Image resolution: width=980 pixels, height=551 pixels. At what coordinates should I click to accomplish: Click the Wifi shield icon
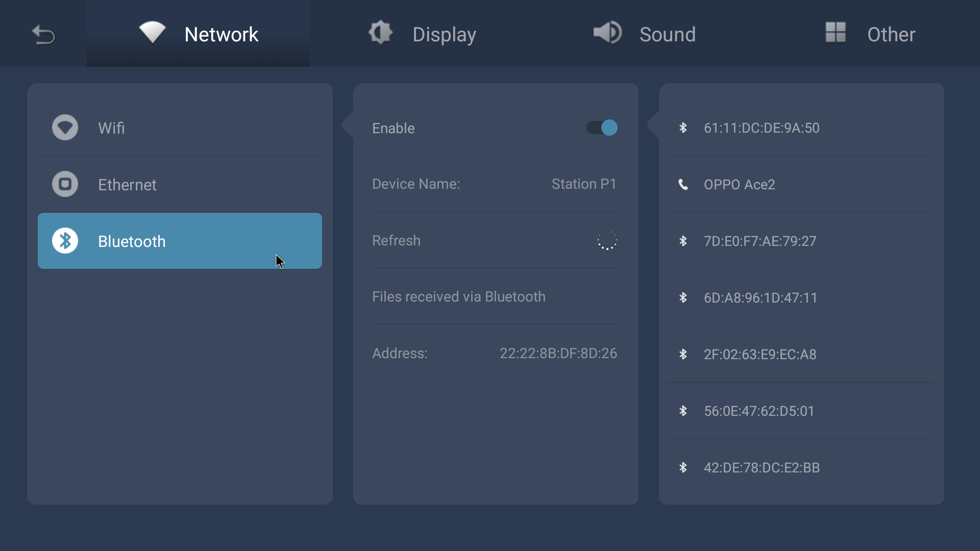(x=65, y=128)
